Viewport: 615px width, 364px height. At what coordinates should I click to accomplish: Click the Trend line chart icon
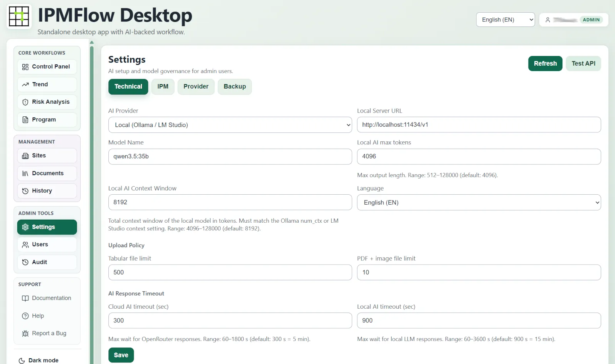click(25, 84)
